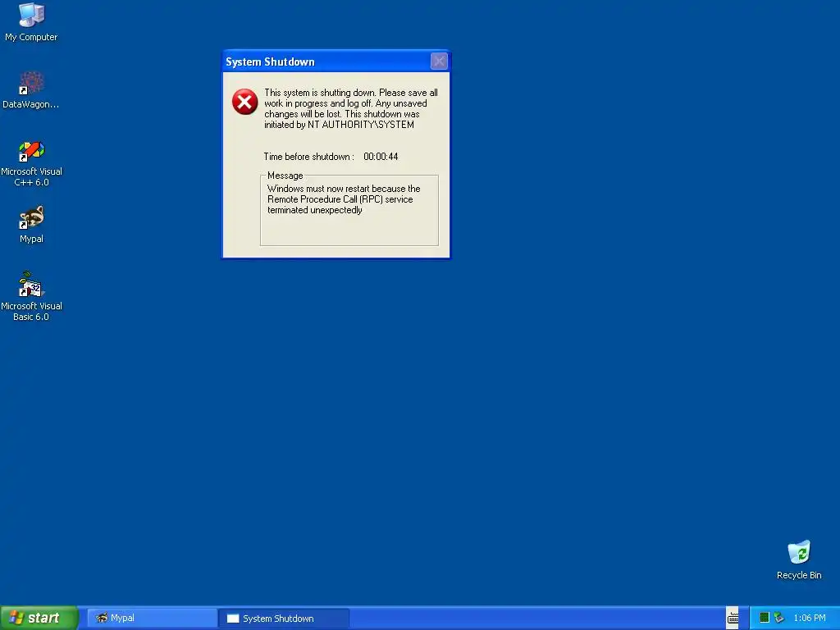Click the red error icon in the dialog
Viewport: 840px width, 630px height.
click(x=244, y=102)
